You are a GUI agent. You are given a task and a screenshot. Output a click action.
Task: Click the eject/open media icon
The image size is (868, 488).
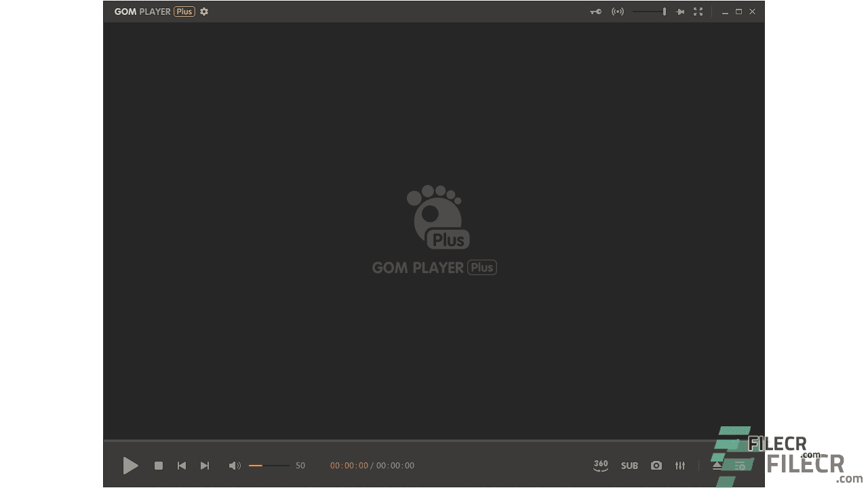(717, 466)
